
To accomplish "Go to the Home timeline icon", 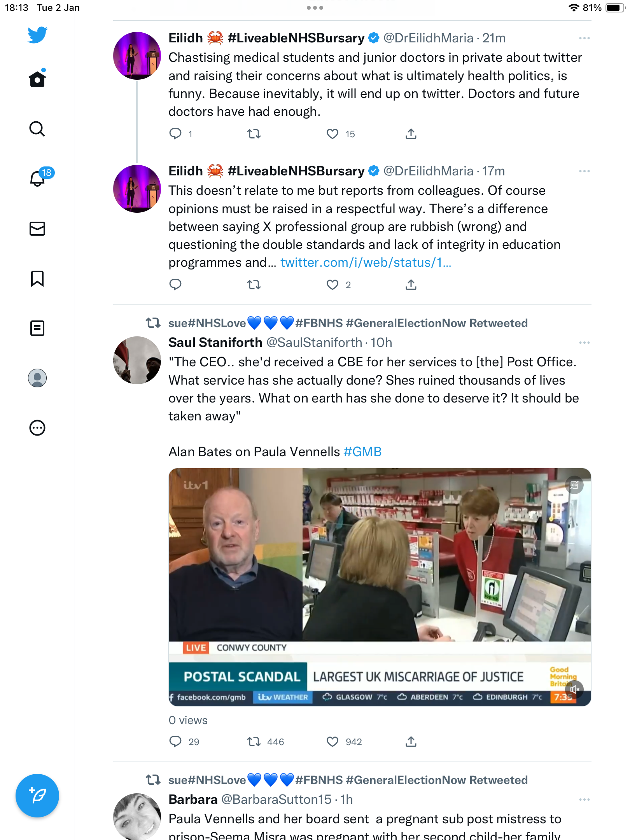I will [x=37, y=79].
